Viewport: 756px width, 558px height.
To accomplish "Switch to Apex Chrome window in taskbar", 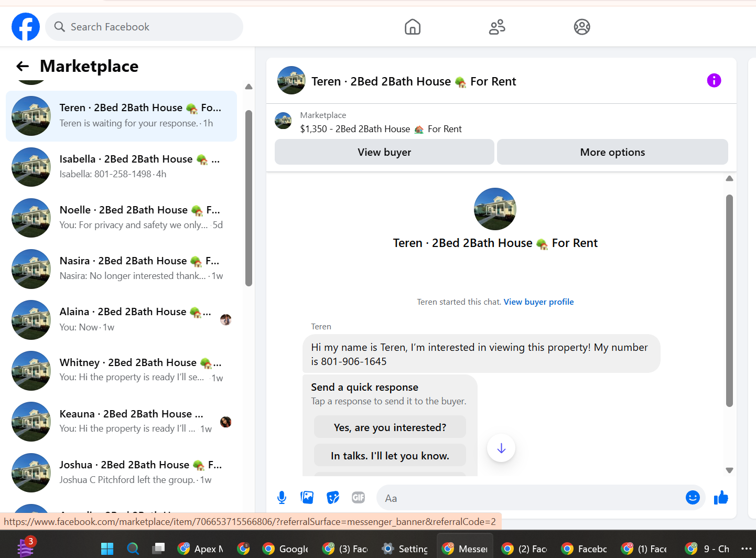I will click(200, 549).
